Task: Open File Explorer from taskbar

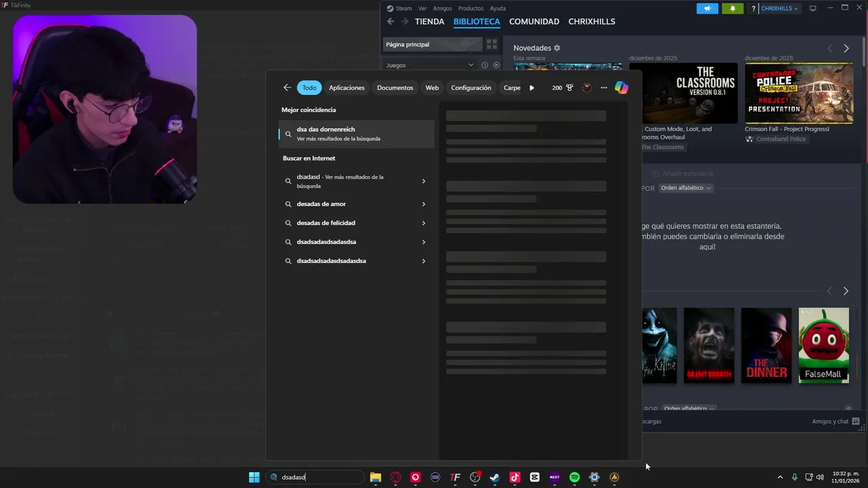Action: [376, 477]
